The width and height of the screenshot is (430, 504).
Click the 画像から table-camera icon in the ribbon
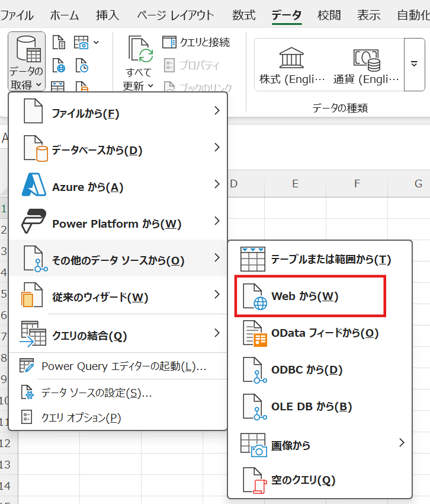click(x=81, y=43)
